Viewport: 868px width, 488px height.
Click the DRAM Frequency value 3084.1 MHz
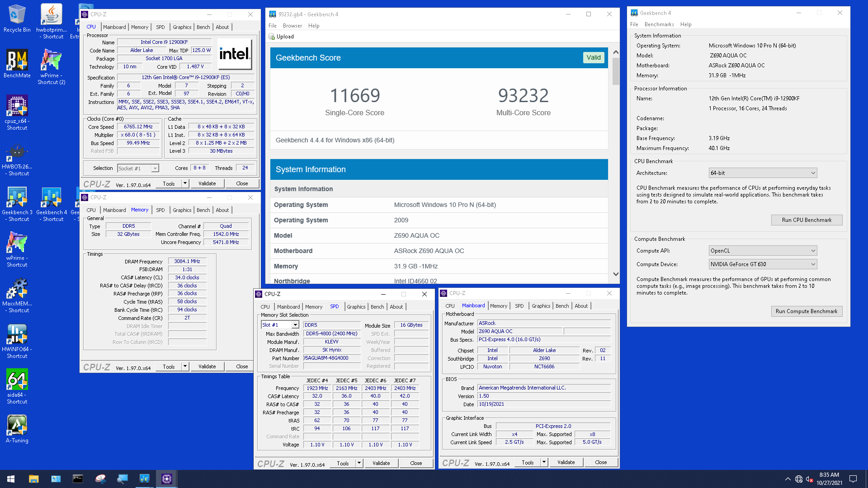187,261
